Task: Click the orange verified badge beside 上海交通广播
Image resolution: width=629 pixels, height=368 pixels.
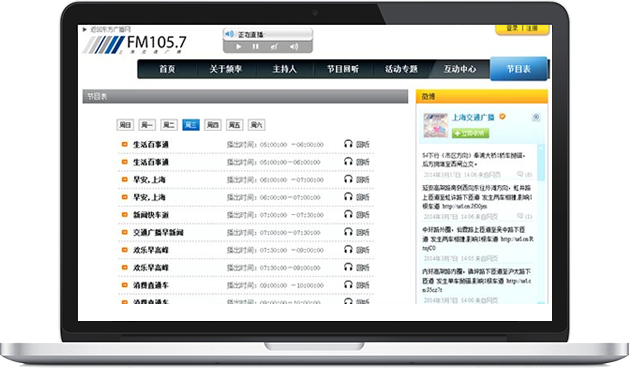Action: pyautogui.click(x=502, y=117)
